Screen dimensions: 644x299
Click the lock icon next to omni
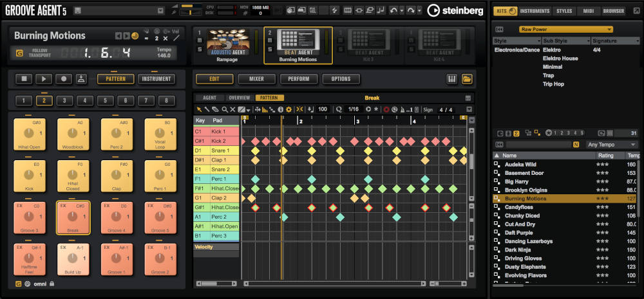click(52, 284)
